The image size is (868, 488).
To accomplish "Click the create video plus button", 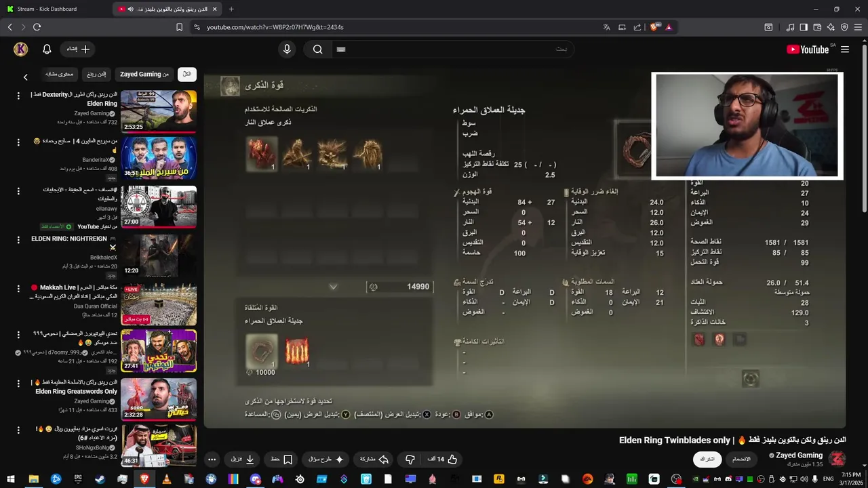I will tap(78, 49).
